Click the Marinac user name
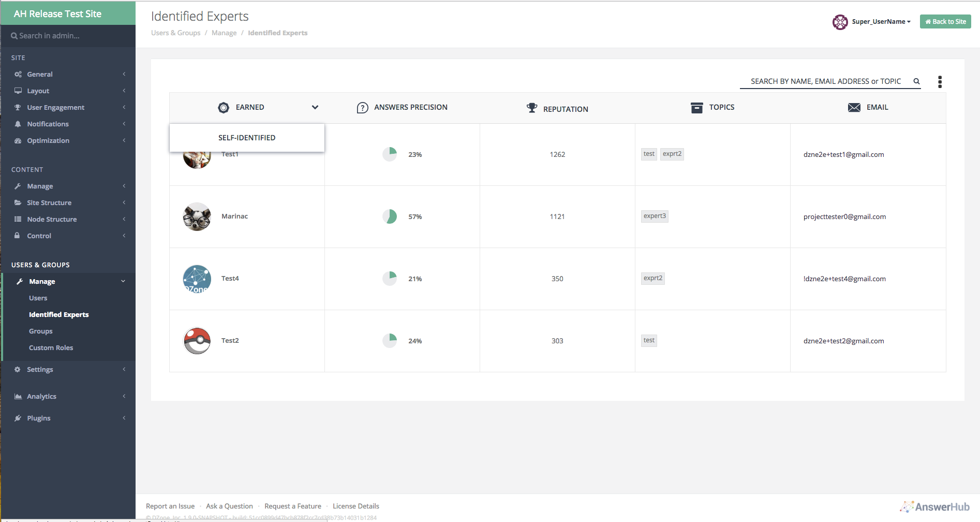Image resolution: width=980 pixels, height=522 pixels. tap(234, 216)
